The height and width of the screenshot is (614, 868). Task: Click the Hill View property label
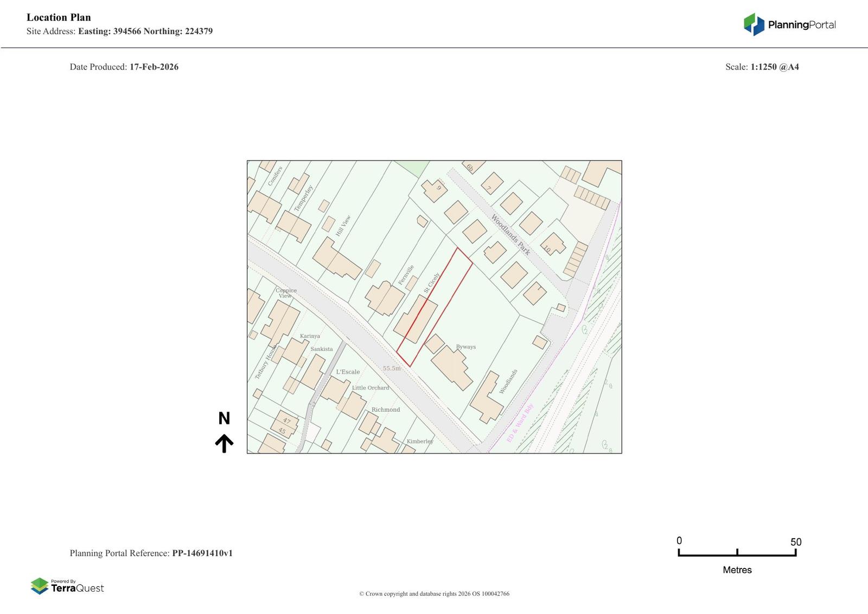tap(343, 226)
